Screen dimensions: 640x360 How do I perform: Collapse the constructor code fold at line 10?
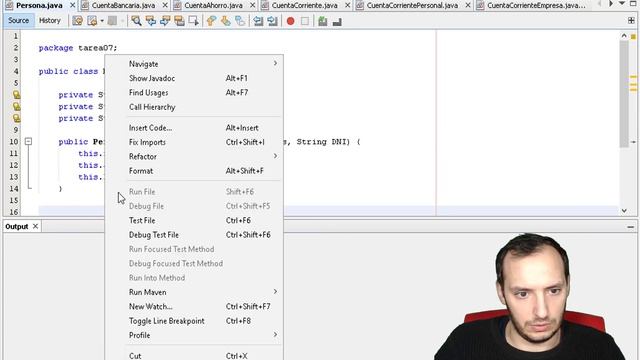[28, 141]
